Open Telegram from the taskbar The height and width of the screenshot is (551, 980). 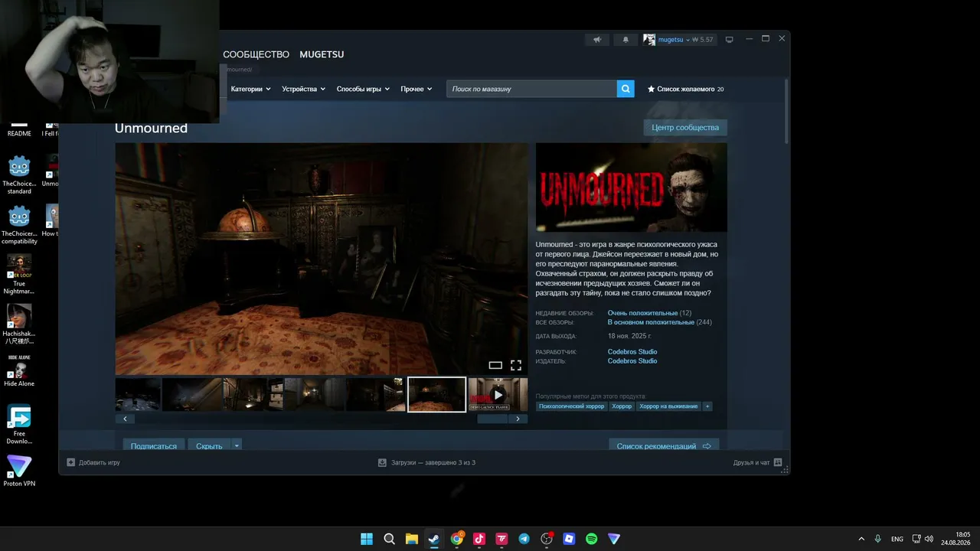click(x=524, y=539)
